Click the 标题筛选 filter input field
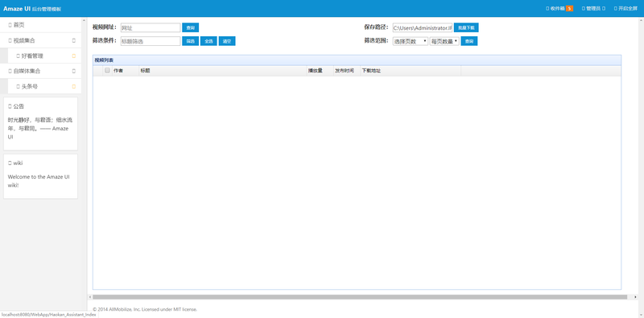644x318 pixels. [x=151, y=41]
